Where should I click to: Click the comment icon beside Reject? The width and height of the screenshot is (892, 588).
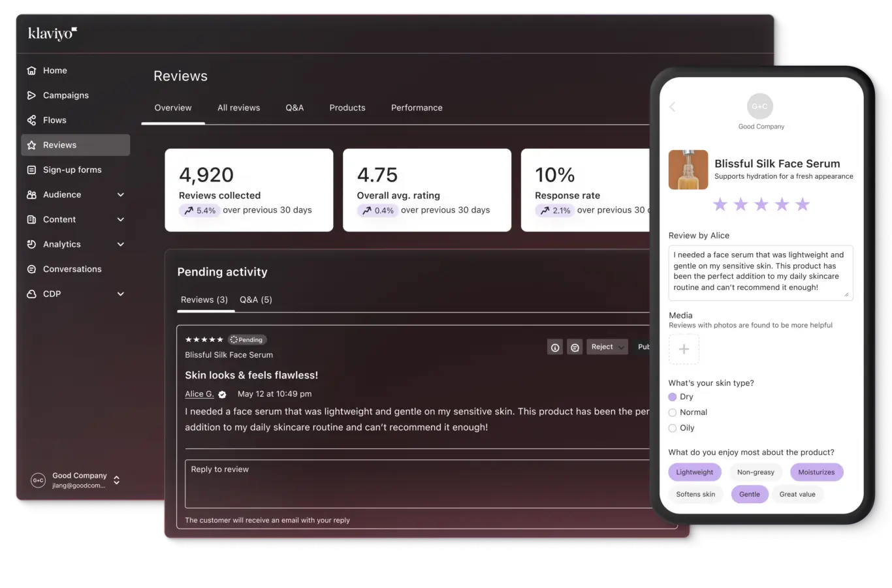(x=575, y=347)
